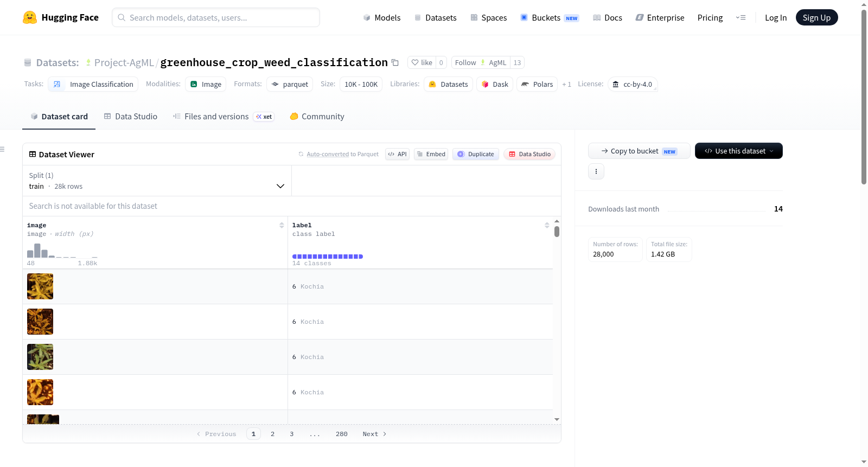Open the first Kochia image thumbnail
Screen dimensions: 868x467
point(40,286)
